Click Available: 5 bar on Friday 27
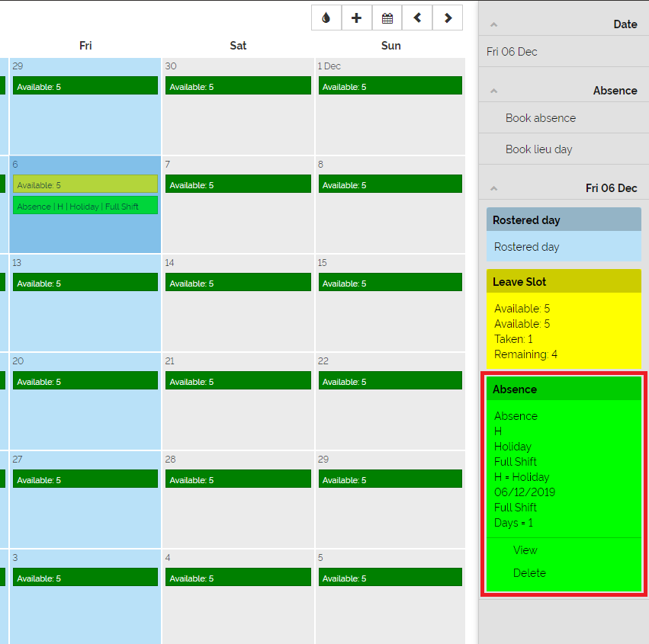The image size is (649, 644). (85, 479)
